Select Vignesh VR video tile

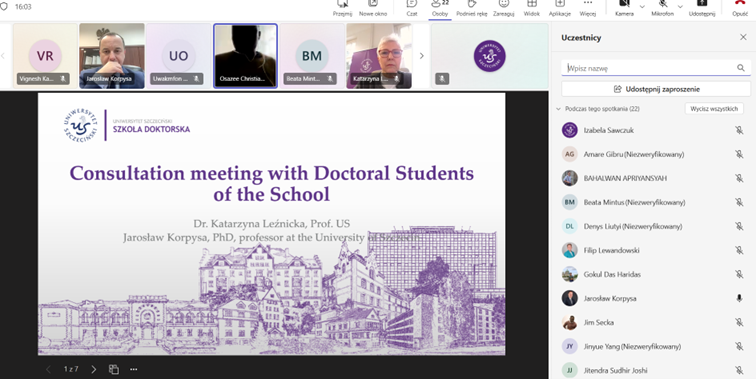(x=45, y=56)
